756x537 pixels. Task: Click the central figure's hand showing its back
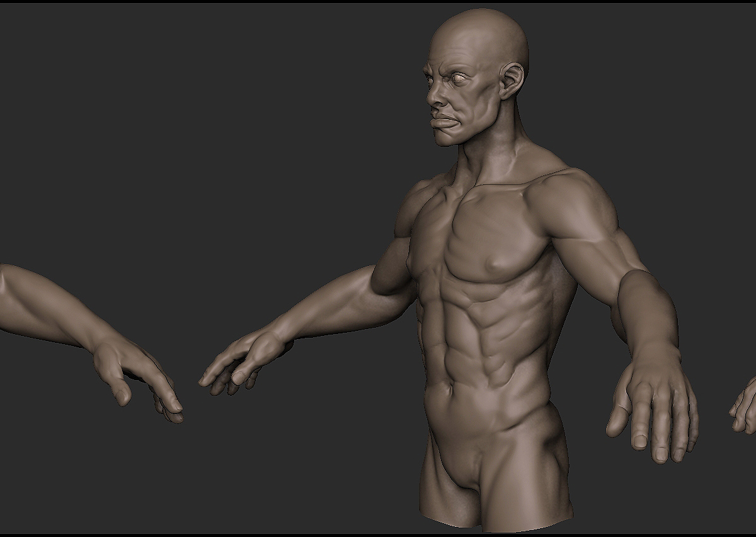pos(652,403)
